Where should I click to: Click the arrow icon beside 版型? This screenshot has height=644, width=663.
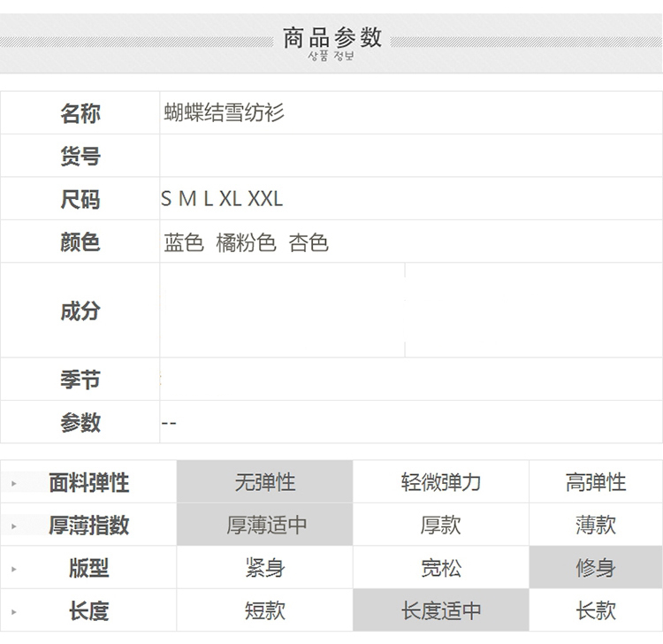14,568
